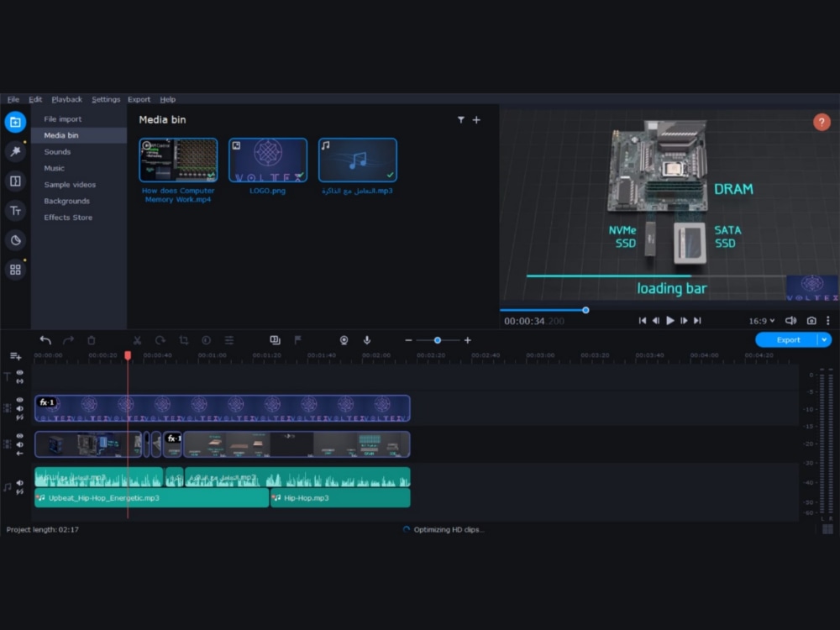
Task: Toggle player volume speaker icon
Action: coord(790,321)
